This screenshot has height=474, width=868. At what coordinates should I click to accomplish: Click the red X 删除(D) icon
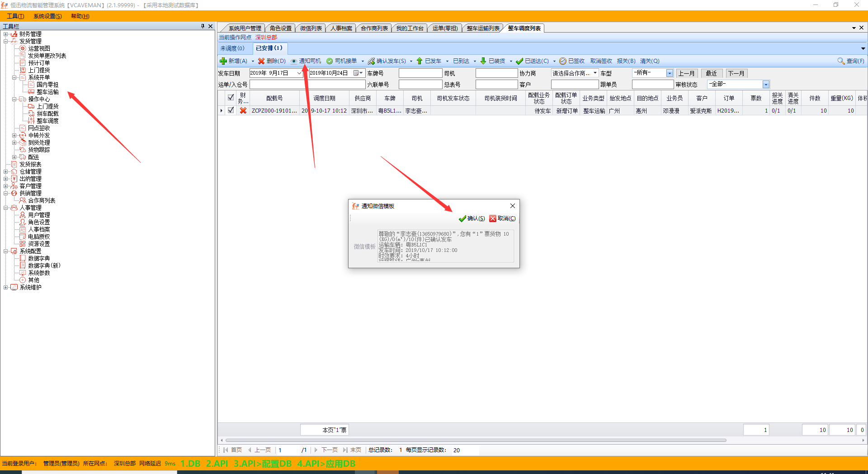pyautogui.click(x=261, y=61)
